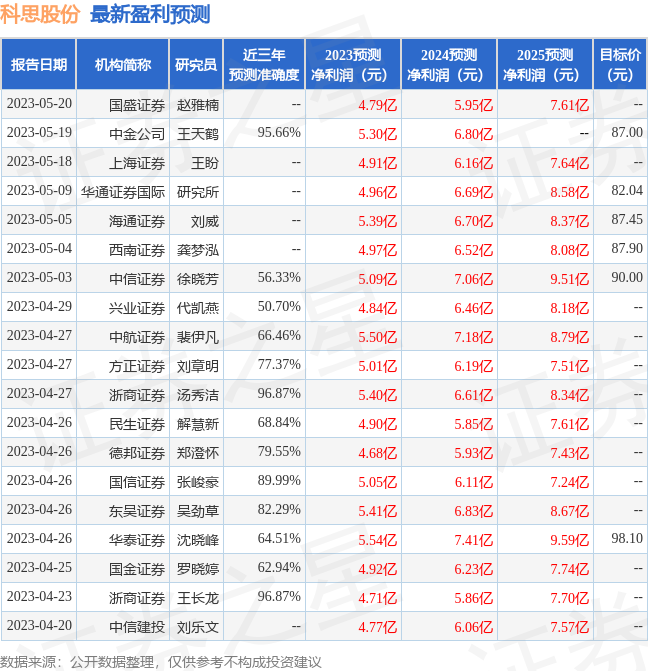Click researcher 龚梦泓
The width and height of the screenshot is (648, 671).
coord(198,250)
